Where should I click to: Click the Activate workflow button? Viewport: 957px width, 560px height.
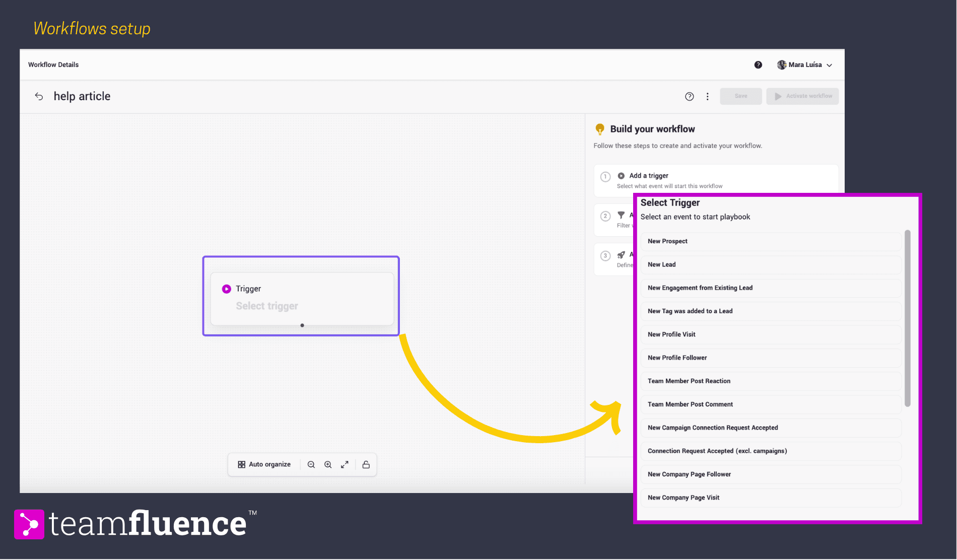(x=802, y=96)
